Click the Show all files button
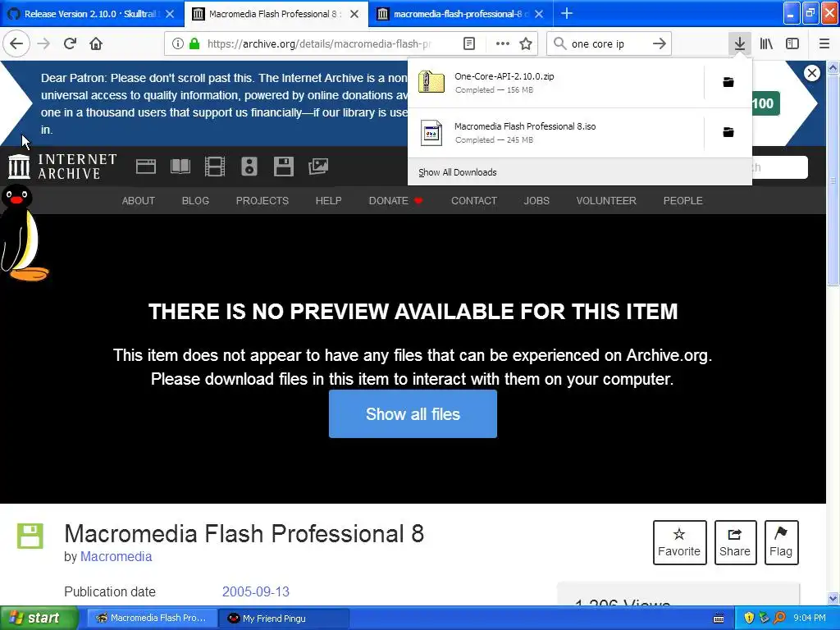This screenshot has height=630, width=840. [413, 414]
